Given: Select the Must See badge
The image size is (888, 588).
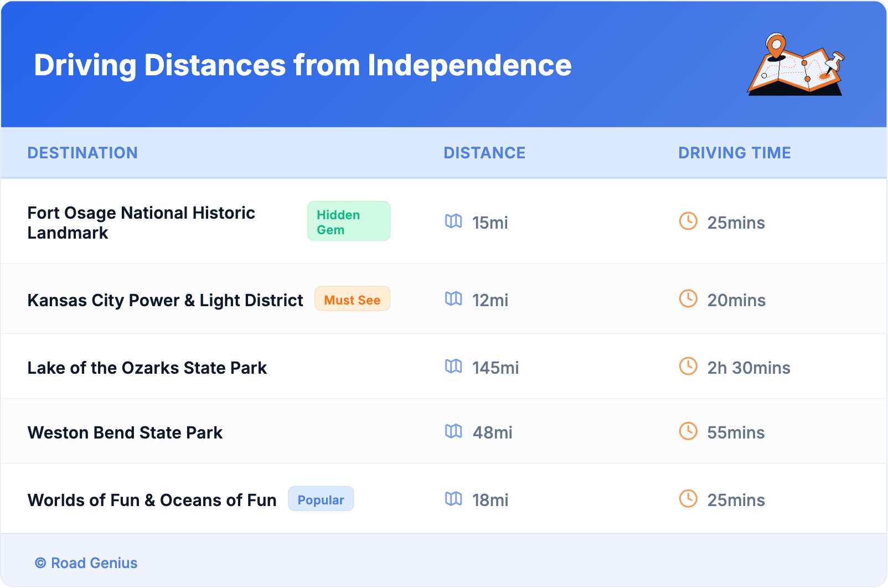Looking at the screenshot, I should (352, 300).
